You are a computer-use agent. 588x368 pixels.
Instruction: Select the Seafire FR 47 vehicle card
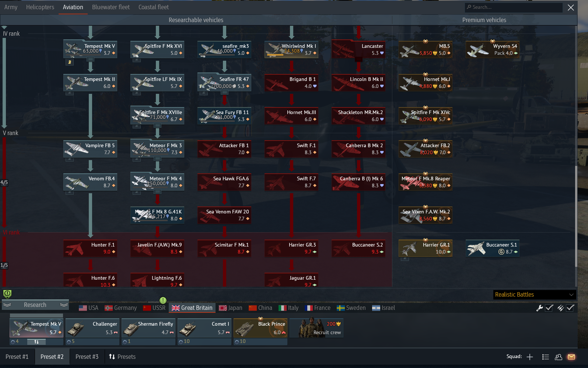224,82
